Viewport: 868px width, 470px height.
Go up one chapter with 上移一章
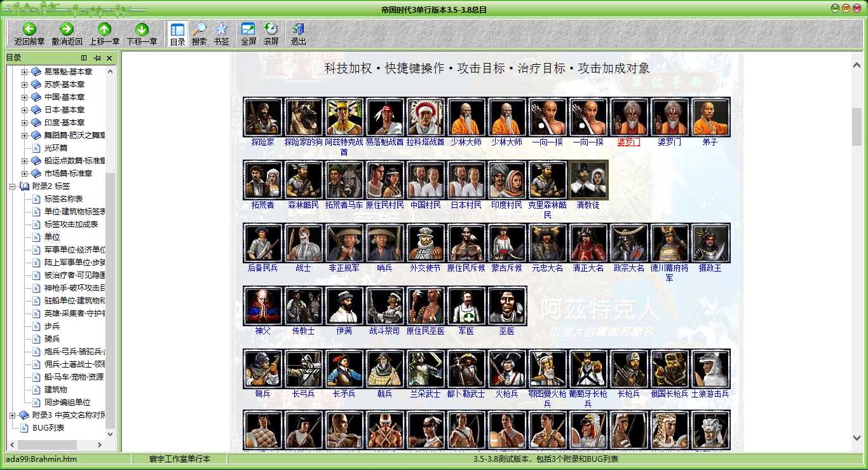(104, 34)
